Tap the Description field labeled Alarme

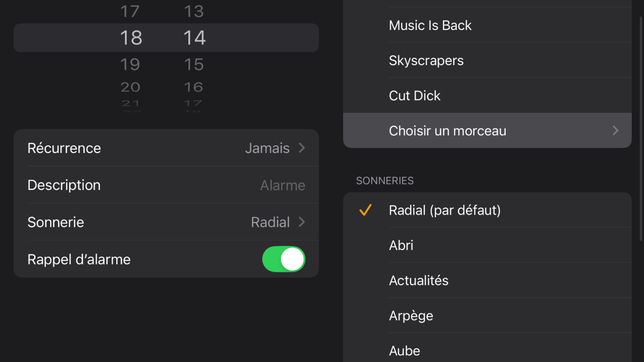(166, 185)
